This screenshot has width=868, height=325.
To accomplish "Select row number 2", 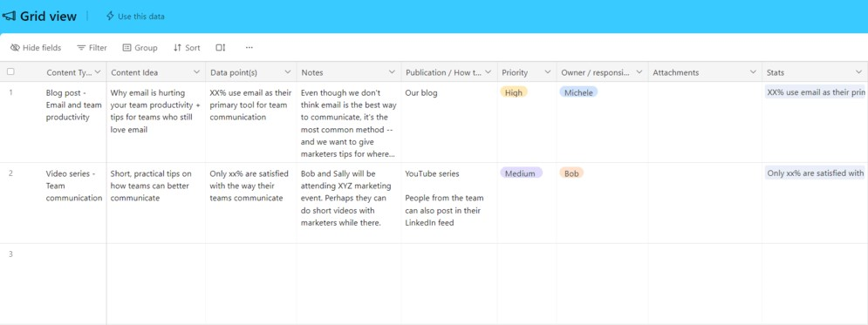I will pyautogui.click(x=10, y=173).
